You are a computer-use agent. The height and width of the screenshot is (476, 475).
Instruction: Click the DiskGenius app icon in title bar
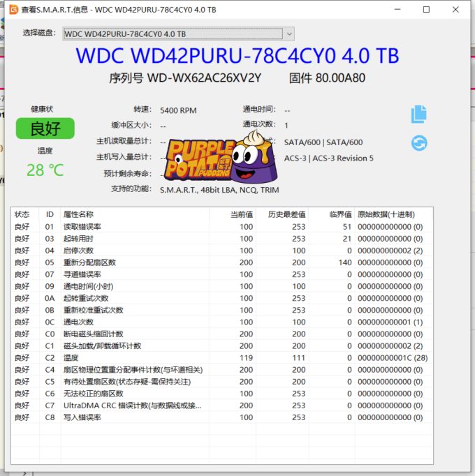point(14,10)
